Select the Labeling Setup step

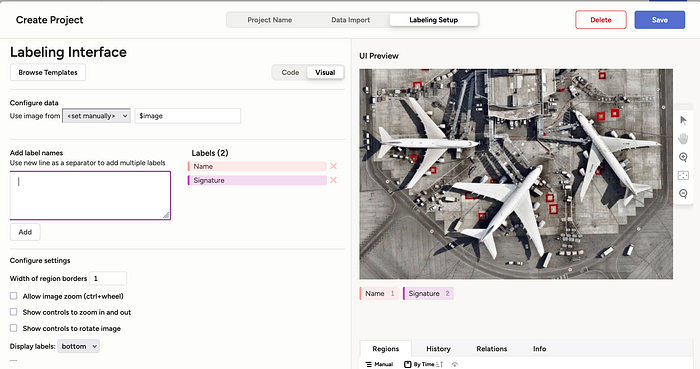tap(433, 20)
